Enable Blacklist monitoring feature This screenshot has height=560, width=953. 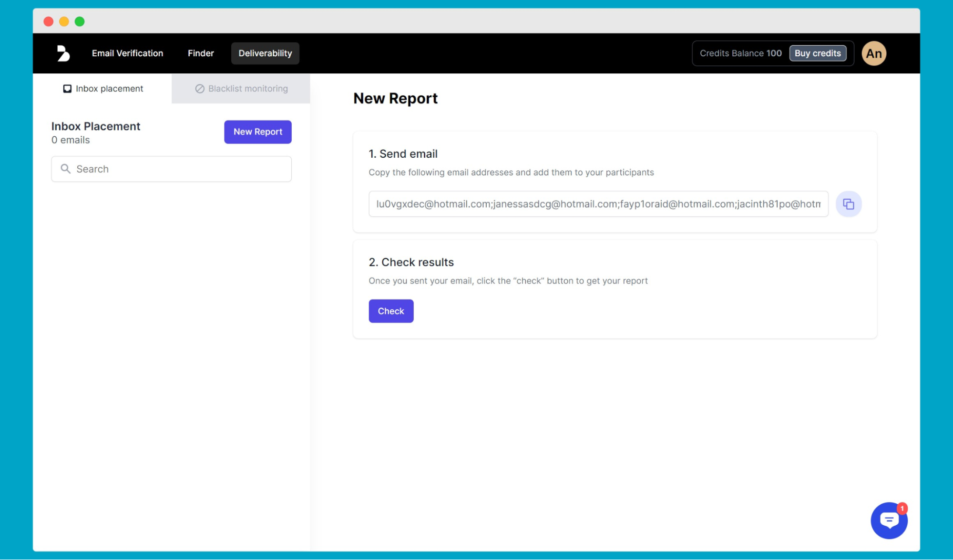coord(241,88)
